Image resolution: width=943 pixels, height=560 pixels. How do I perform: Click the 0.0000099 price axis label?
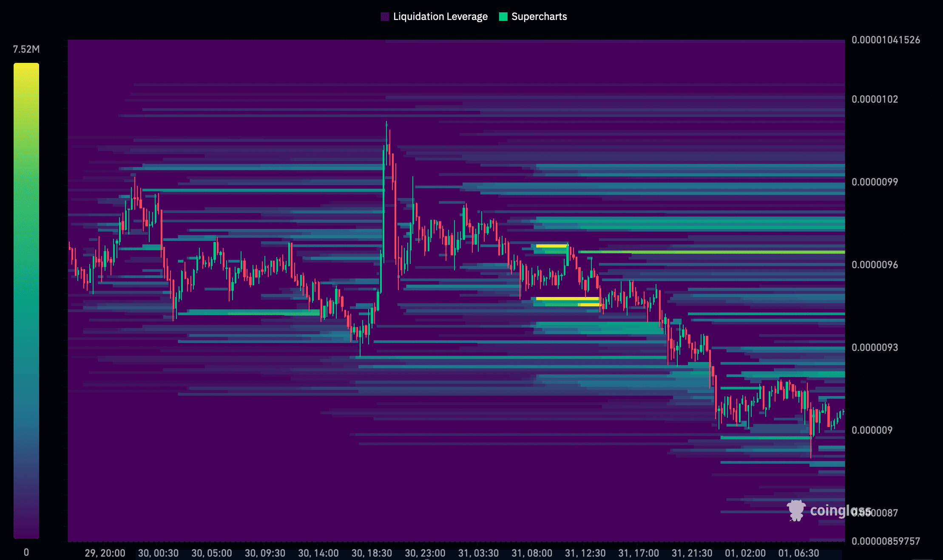click(875, 182)
